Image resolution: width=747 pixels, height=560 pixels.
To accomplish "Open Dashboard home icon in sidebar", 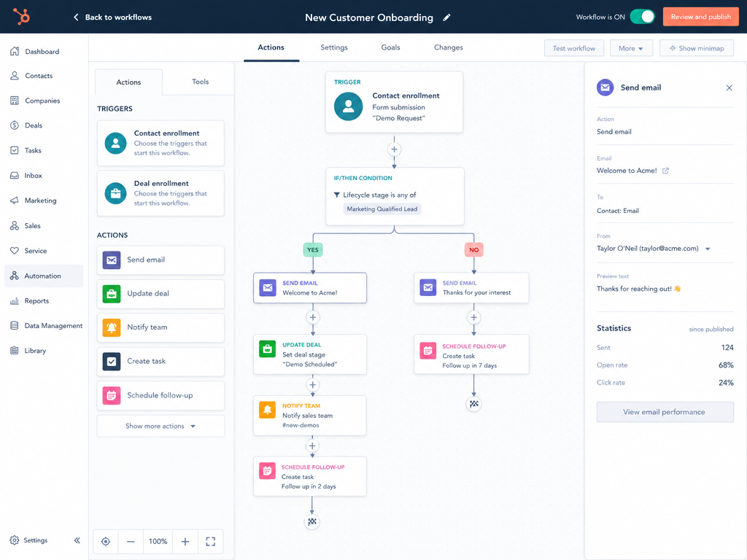I will [x=15, y=51].
